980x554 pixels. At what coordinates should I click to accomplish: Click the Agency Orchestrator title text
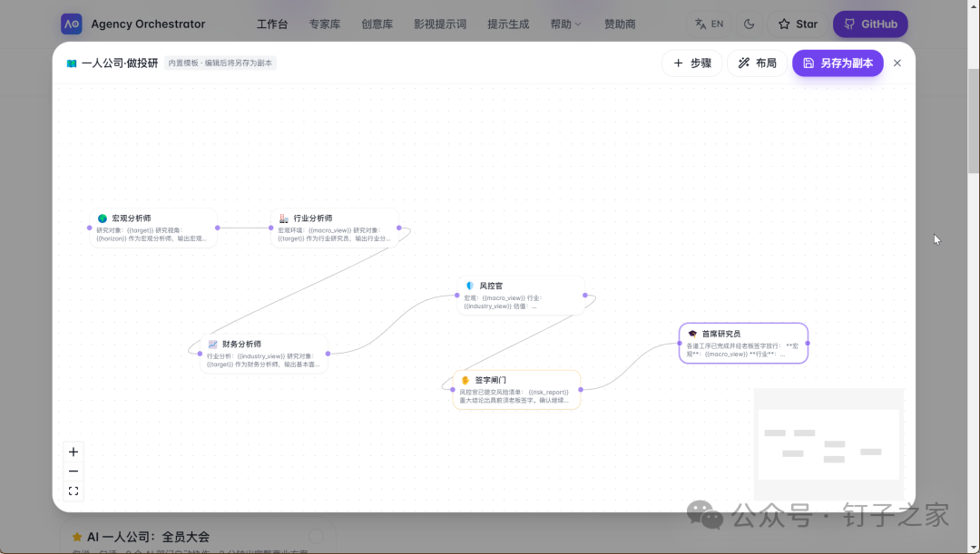[x=148, y=24]
